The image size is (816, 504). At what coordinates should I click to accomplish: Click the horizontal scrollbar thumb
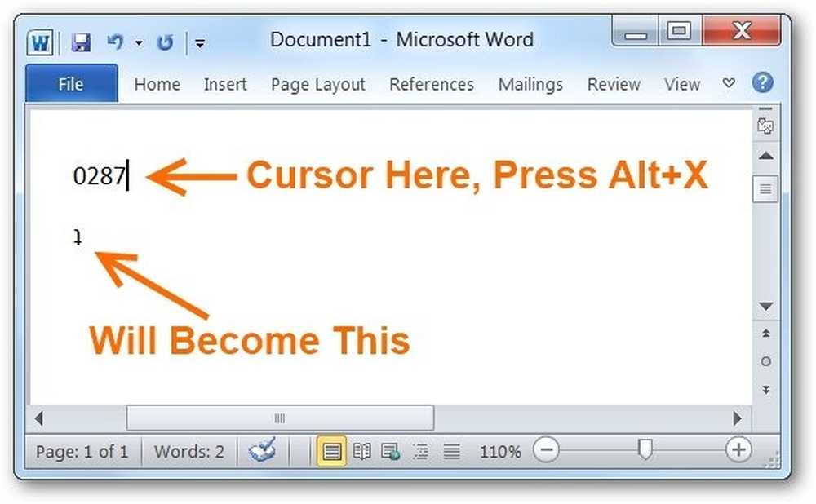point(280,418)
